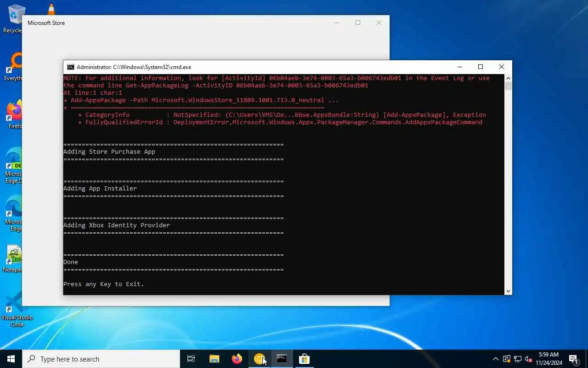
Task: Maximize the Microsoft Store window
Action: [358, 23]
